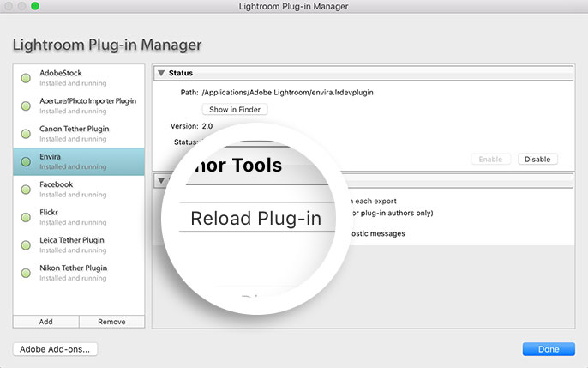Disable the Envira plug-in
The image size is (588, 368).
(537, 159)
